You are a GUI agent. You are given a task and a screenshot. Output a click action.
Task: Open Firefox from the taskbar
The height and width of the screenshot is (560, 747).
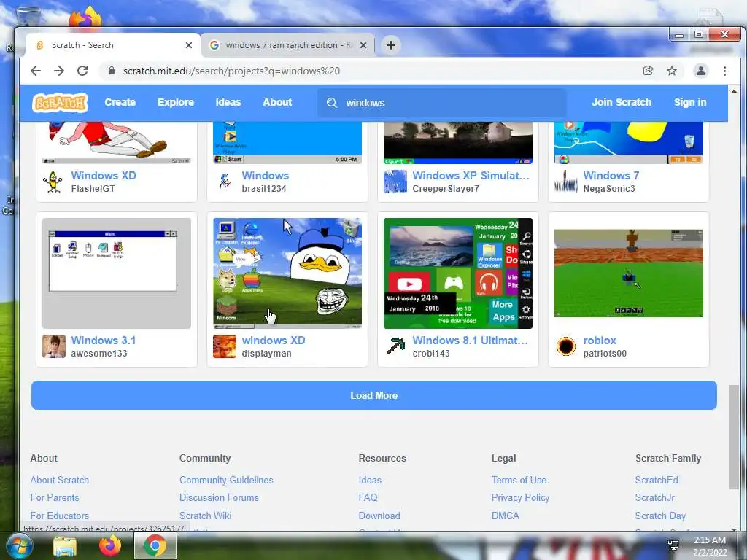tap(110, 545)
